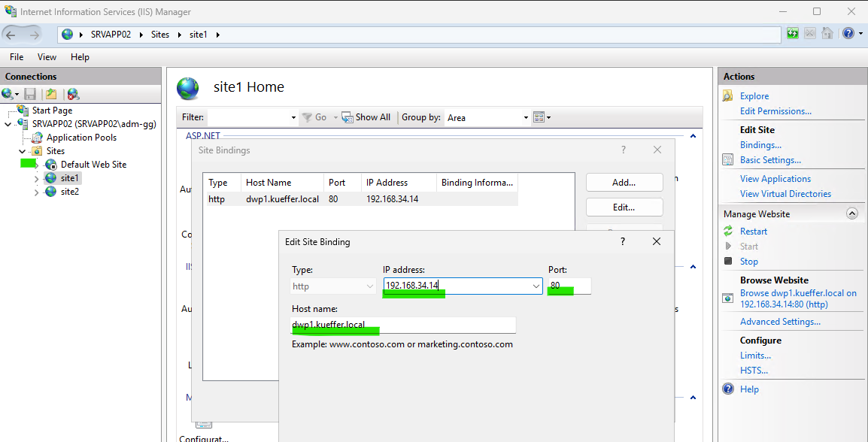Click the Filter text box

click(x=248, y=117)
